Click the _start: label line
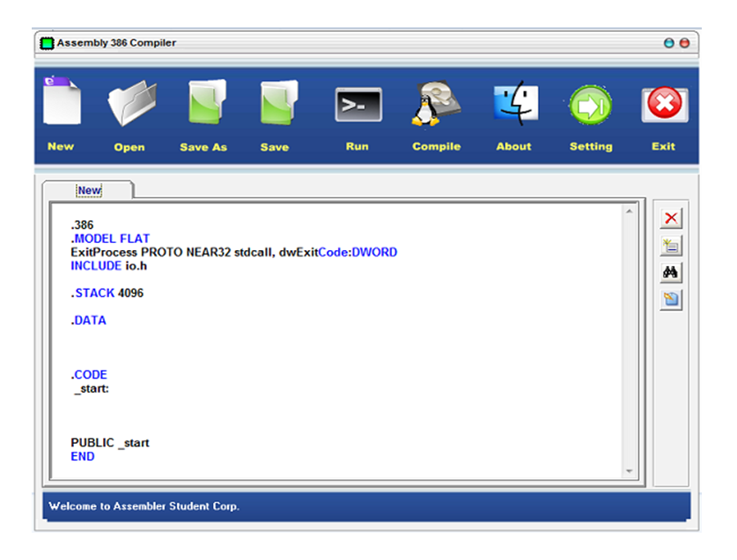This screenshot has width=737, height=560. point(91,388)
